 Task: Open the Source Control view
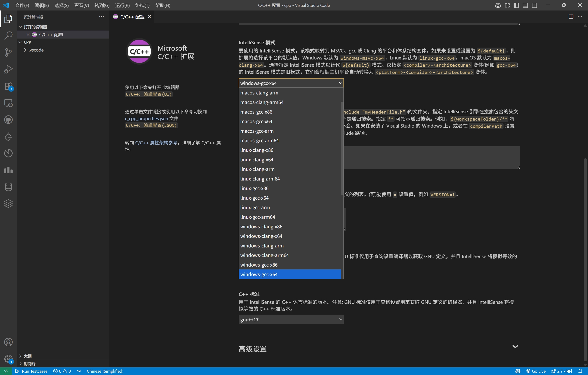pyautogui.click(x=8, y=52)
